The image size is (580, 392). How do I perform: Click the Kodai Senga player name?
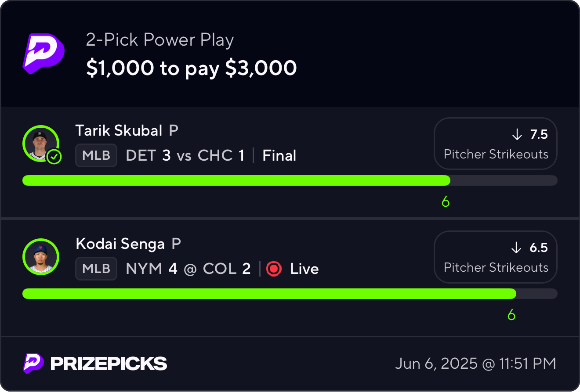tap(120, 244)
